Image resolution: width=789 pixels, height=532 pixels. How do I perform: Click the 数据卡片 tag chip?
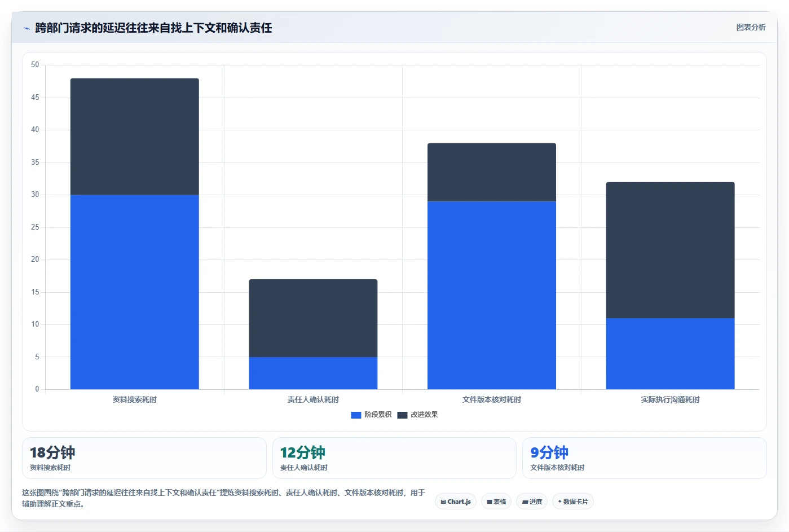pos(573,502)
